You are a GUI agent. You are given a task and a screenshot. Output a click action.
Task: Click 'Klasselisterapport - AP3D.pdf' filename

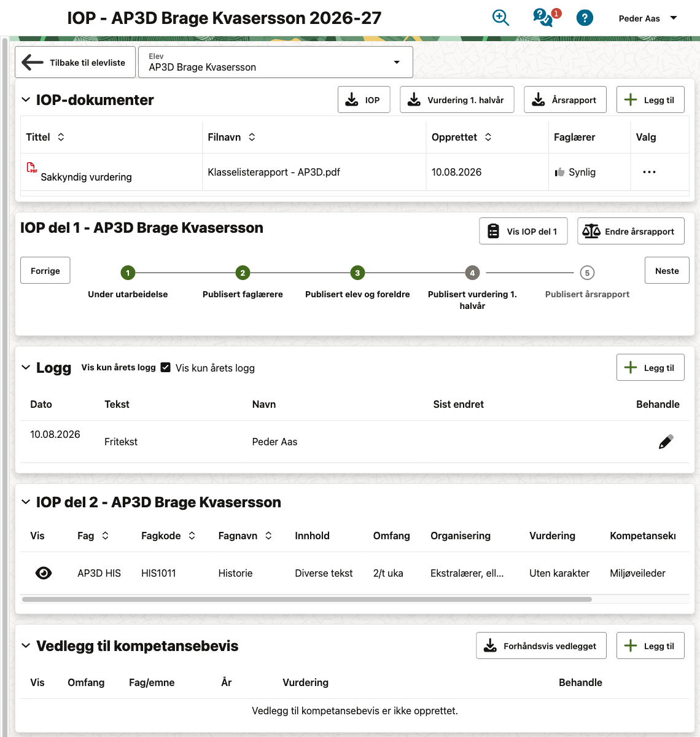click(274, 172)
